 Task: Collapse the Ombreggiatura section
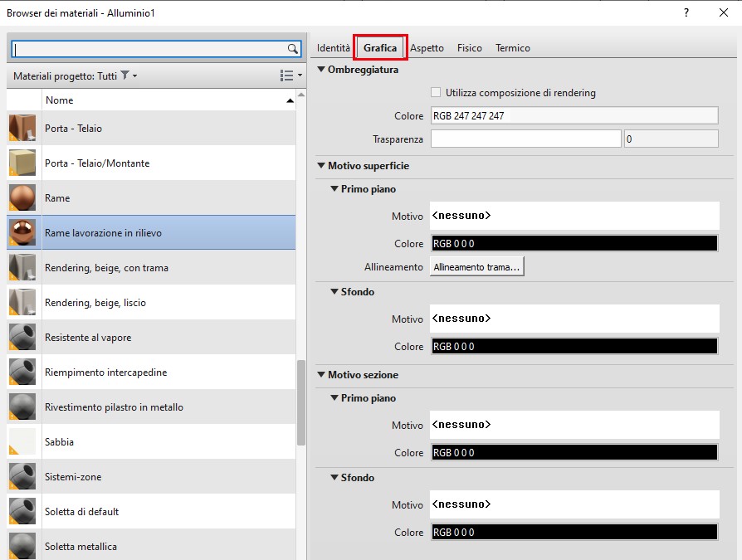(x=321, y=70)
